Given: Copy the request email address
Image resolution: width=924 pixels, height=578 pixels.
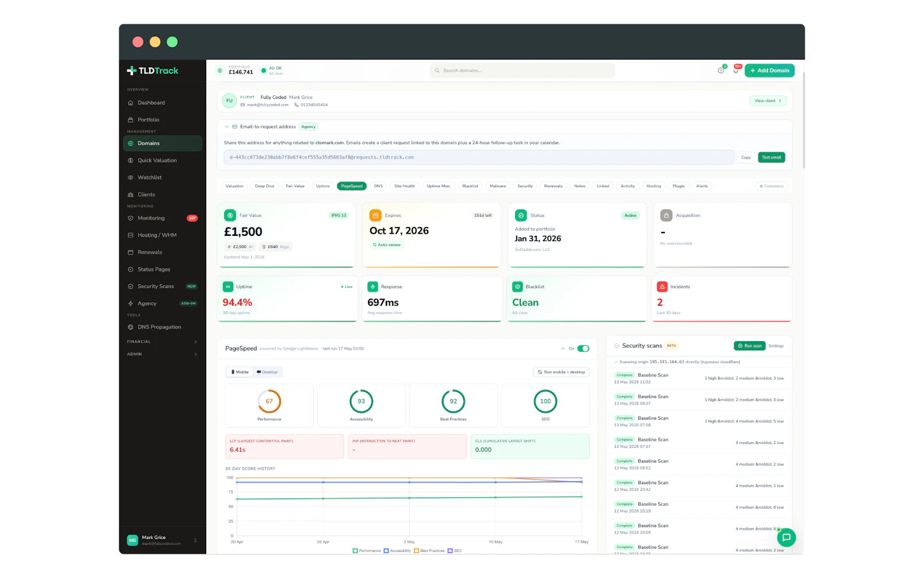Looking at the screenshot, I should [x=746, y=157].
